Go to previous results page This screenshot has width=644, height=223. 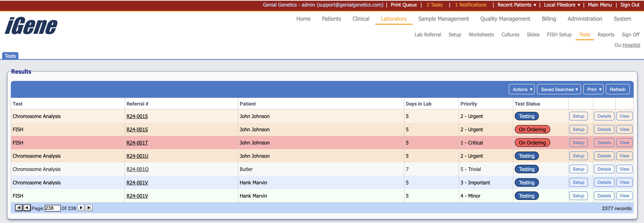pyautogui.click(x=27, y=208)
